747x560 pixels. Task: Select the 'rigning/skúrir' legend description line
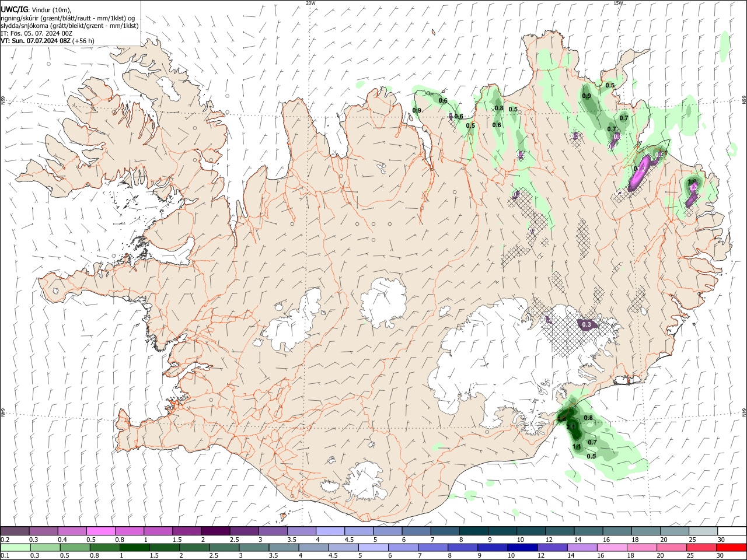coord(67,18)
